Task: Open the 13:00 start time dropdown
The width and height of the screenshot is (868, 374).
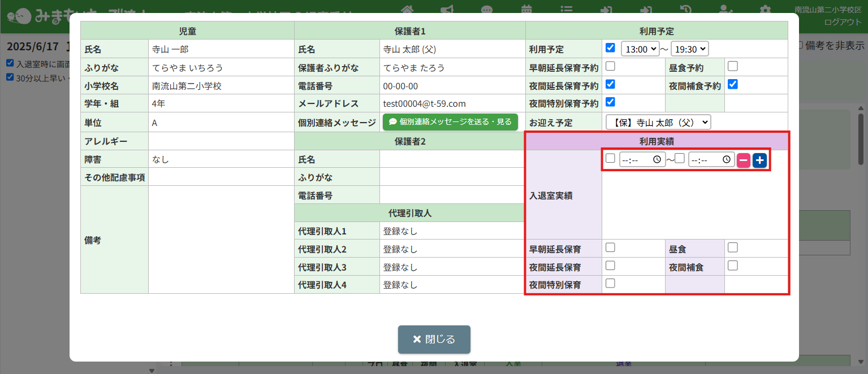Action: tap(640, 49)
